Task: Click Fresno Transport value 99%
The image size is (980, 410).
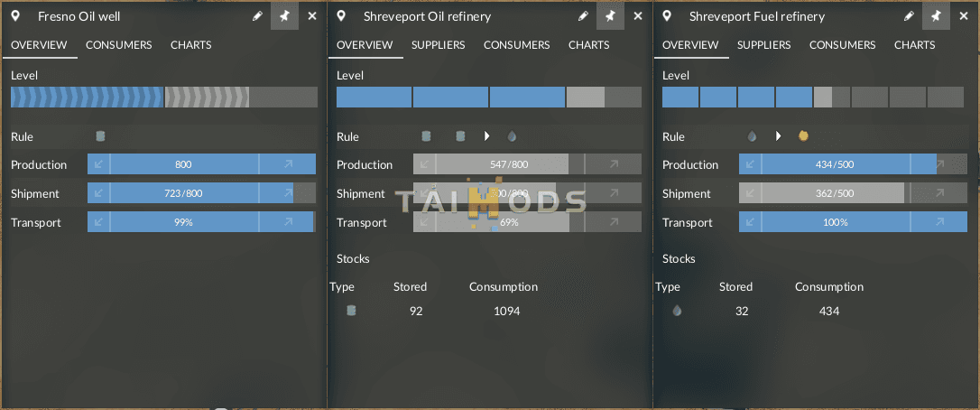Action: [183, 222]
